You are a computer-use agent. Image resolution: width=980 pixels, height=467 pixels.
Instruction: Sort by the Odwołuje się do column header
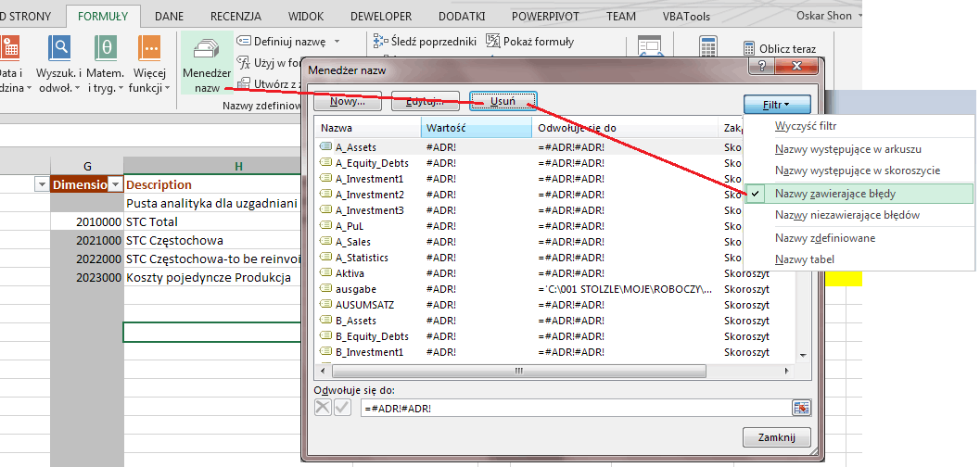625,128
